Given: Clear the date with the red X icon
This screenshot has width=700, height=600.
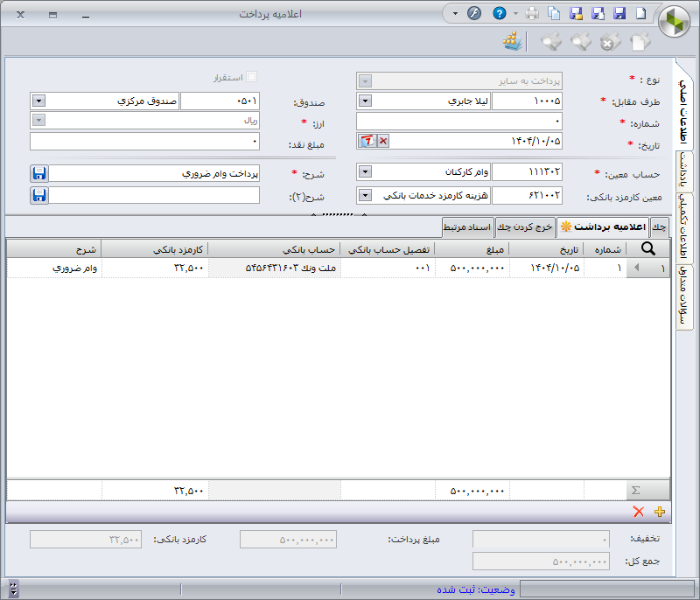Looking at the screenshot, I should click(x=382, y=141).
